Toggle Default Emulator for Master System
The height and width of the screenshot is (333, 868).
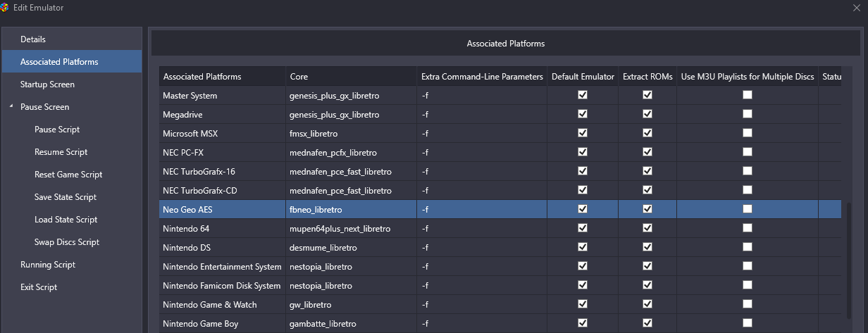point(583,95)
